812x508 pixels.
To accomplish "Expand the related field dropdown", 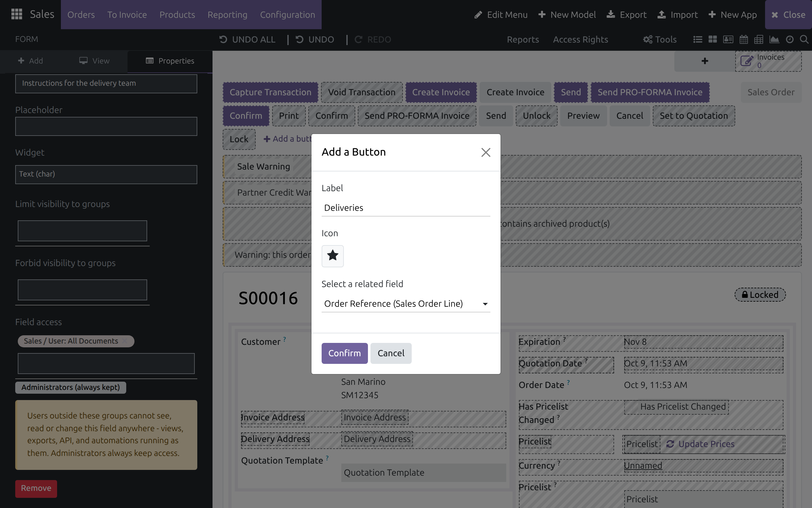I will (406, 304).
